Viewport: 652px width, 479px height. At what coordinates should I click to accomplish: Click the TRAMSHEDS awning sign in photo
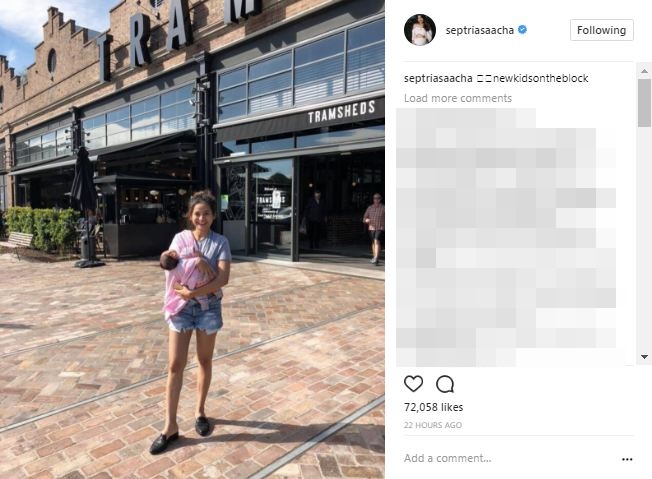(x=341, y=112)
